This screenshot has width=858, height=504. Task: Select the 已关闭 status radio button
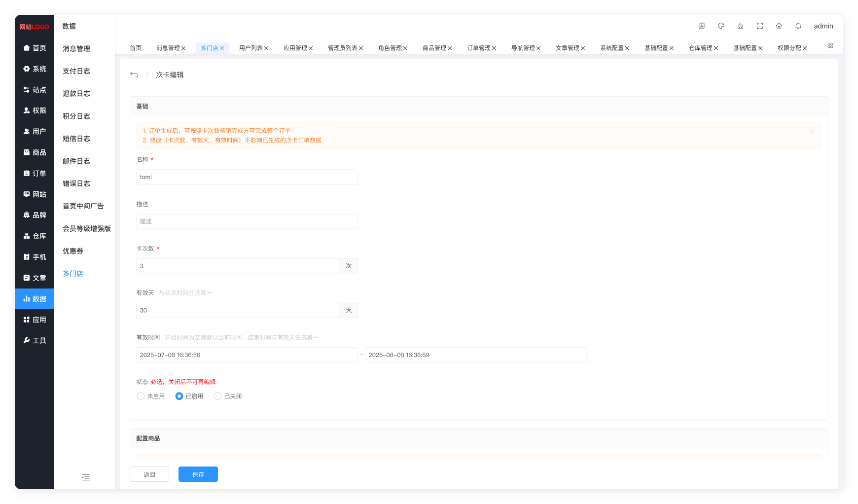[x=217, y=396]
